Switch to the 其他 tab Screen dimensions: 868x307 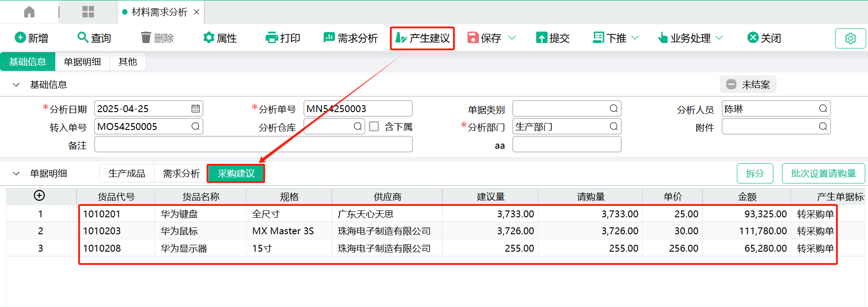(x=128, y=62)
